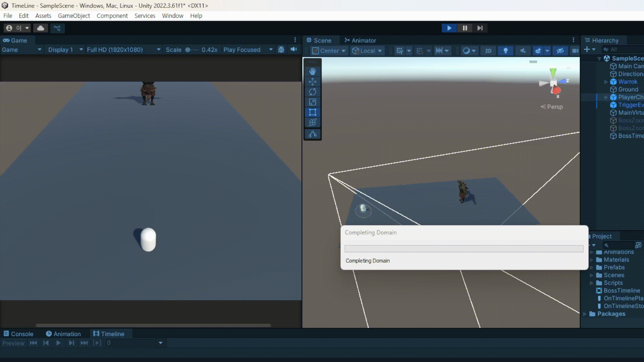The height and width of the screenshot is (362, 644).
Task: Open the Unity Cloud icon
Action: (41, 28)
